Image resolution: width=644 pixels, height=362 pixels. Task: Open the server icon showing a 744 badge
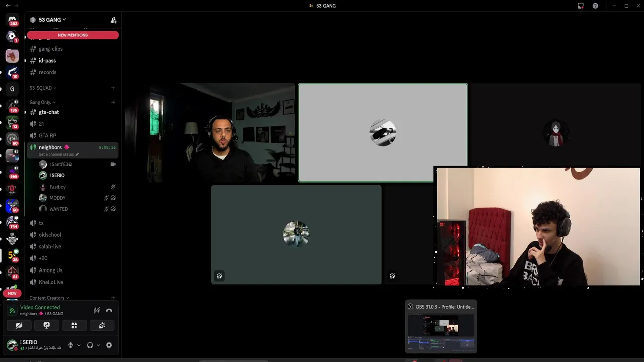(x=12, y=222)
